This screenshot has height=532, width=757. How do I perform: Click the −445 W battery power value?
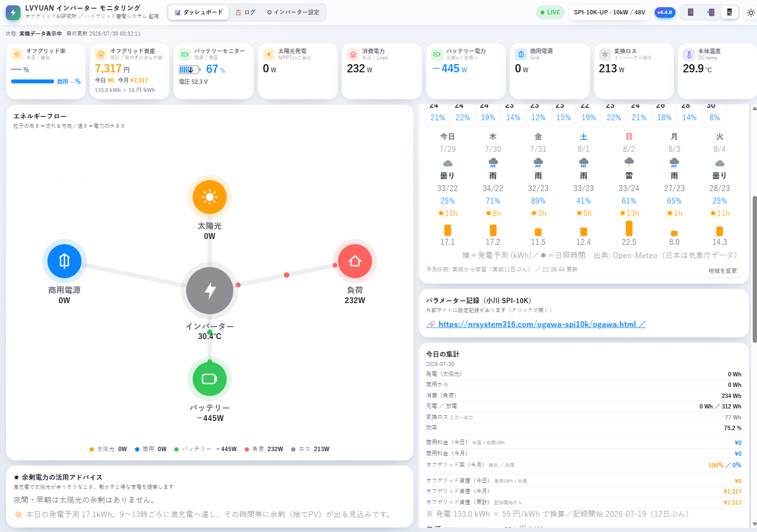[450, 69]
